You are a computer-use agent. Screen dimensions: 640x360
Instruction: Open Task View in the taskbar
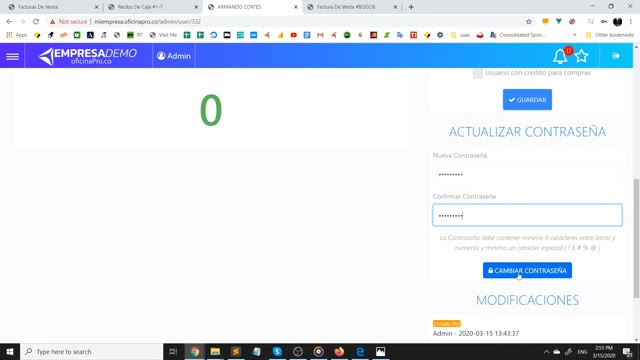[173, 351]
